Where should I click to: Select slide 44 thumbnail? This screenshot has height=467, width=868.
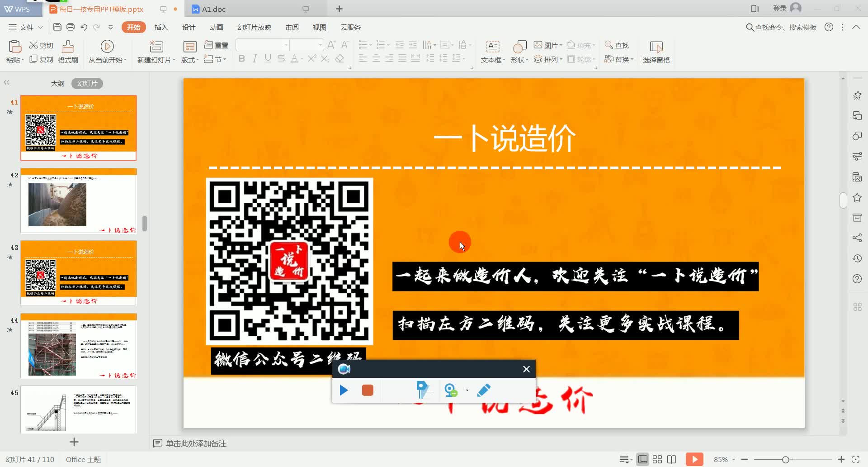pyautogui.click(x=78, y=346)
